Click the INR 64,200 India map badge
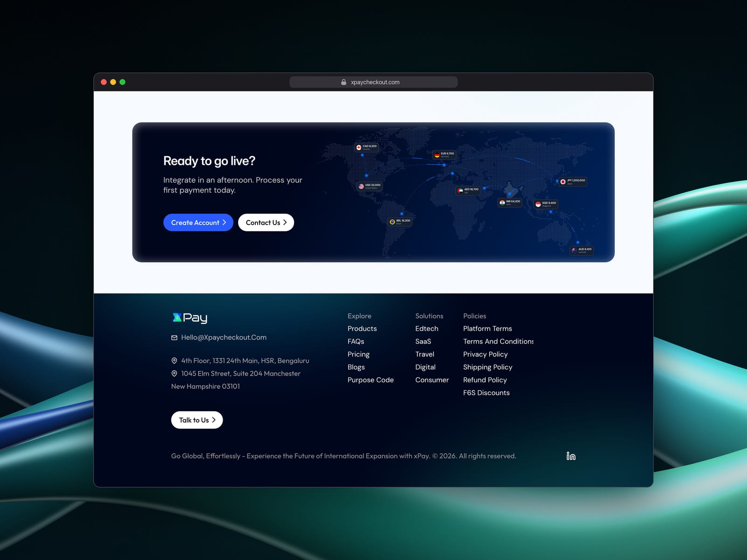Screen dimensions: 747x560 tap(510, 202)
